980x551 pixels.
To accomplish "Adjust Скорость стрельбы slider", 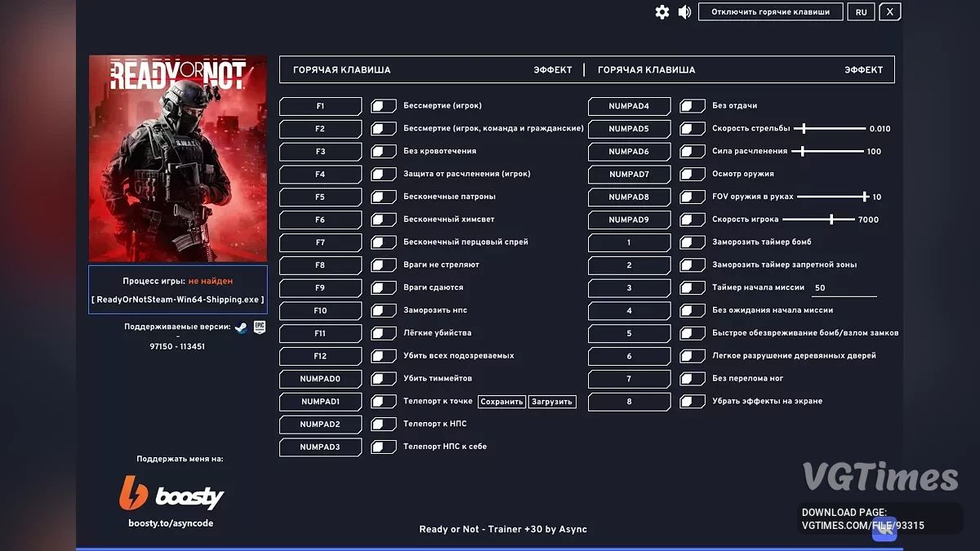I will coord(831,129).
